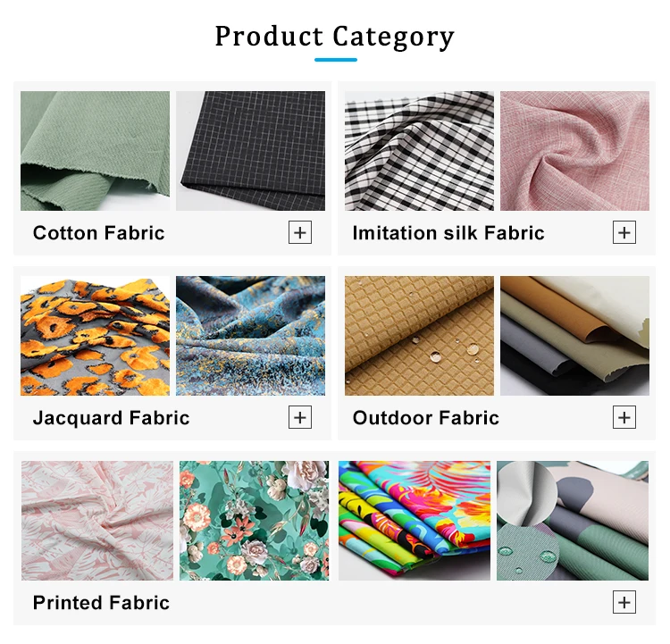Viewport: 670px width, 644px height.
Task: View the tan waterproof quilted fabric image
Action: click(419, 336)
